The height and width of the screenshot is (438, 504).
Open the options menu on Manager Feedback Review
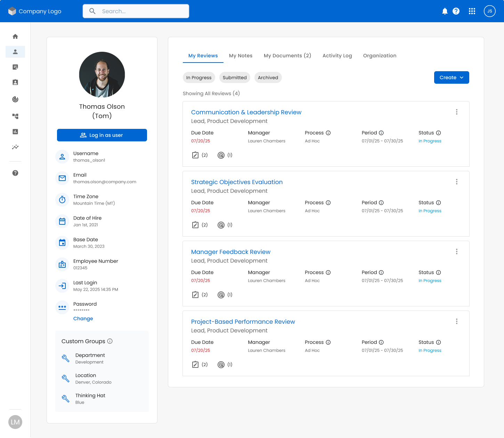point(457,251)
